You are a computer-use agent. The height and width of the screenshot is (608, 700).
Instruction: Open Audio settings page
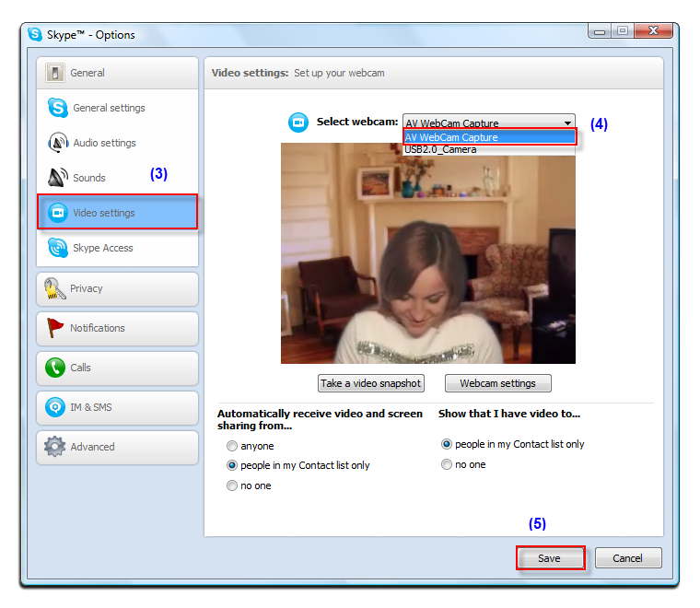pos(117,143)
